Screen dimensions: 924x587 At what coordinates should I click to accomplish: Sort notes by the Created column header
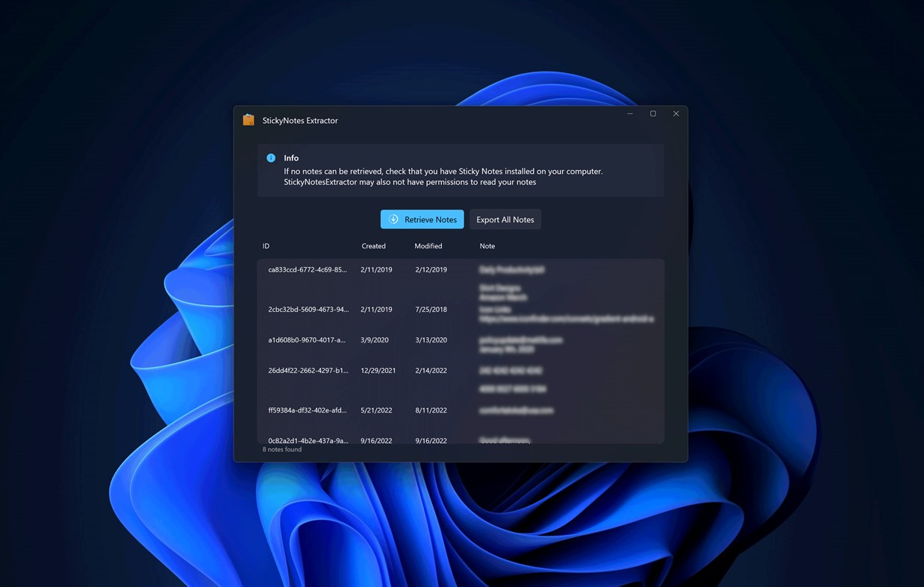pyautogui.click(x=373, y=245)
